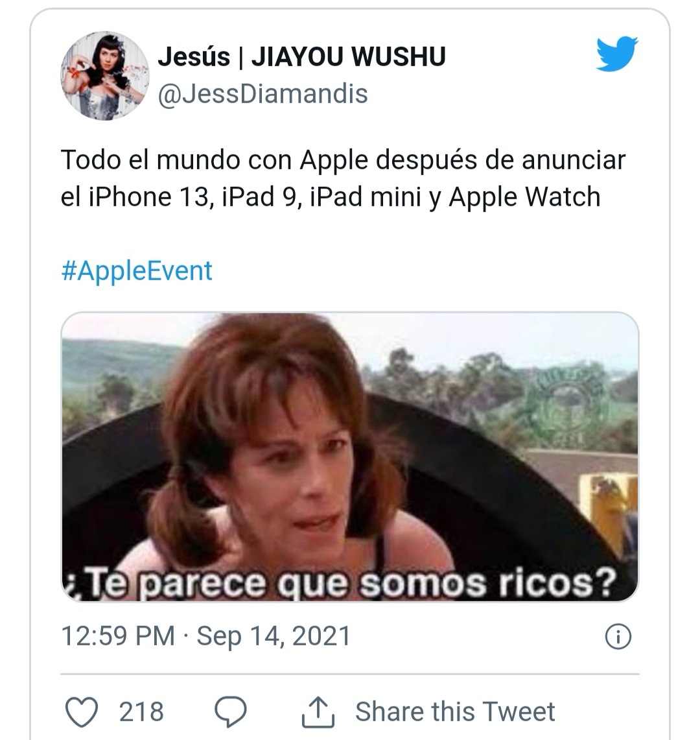700x740 pixels.
Task: Click the 218 likes count
Action: (141, 711)
